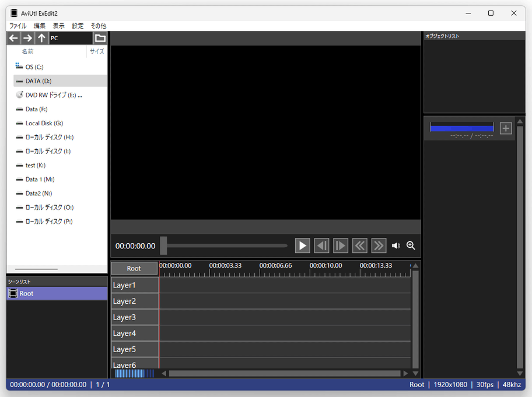Go back in the file browser
Viewport: 532px width, 397px height.
click(x=13, y=38)
